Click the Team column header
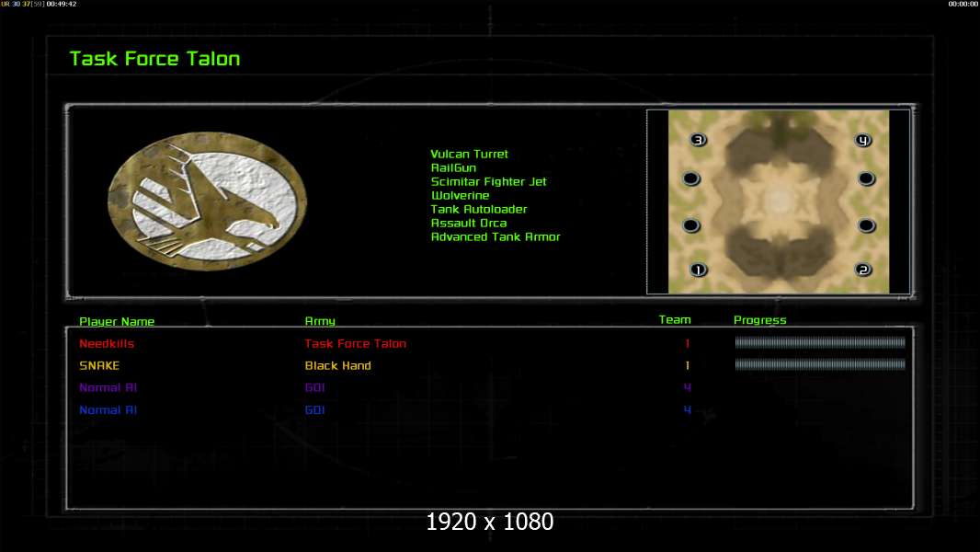980x552 pixels. [x=675, y=319]
